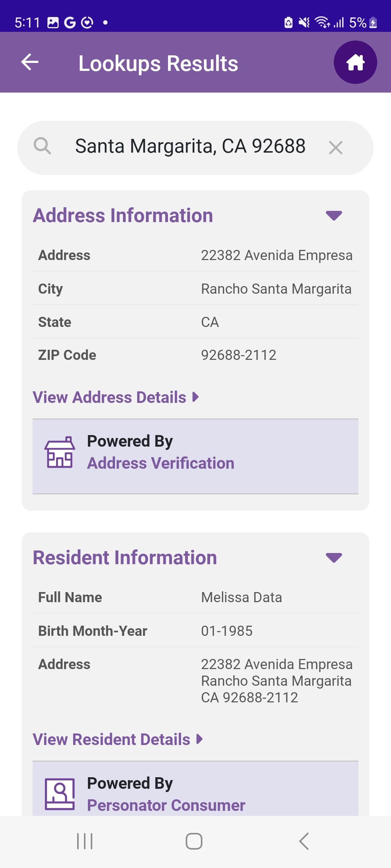Click the Personator Consumer person icon

[x=60, y=794]
